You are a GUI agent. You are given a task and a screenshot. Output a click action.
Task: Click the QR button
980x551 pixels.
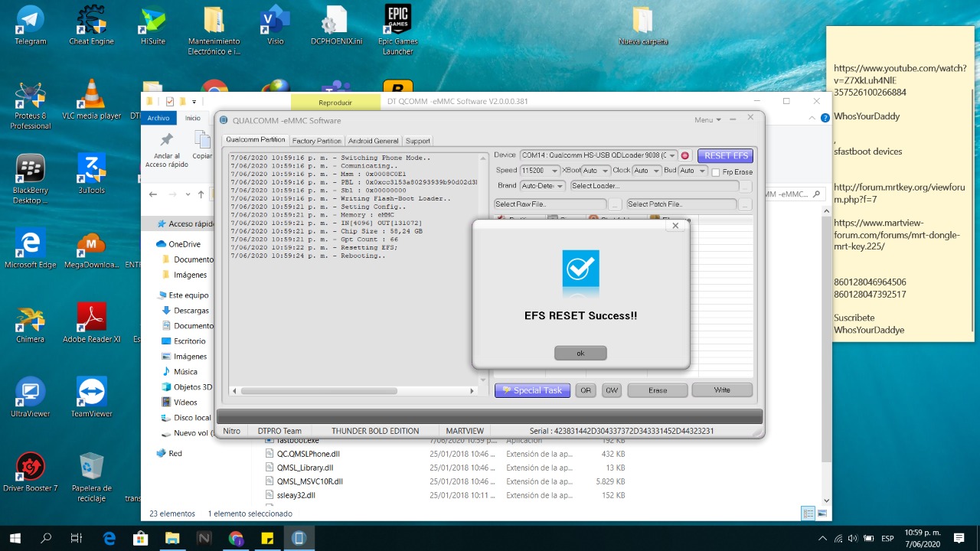coord(586,390)
